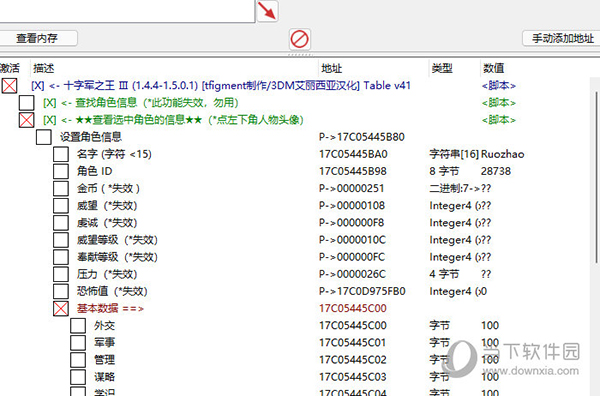
Task: Click the 激活 column header
Action: 10,68
